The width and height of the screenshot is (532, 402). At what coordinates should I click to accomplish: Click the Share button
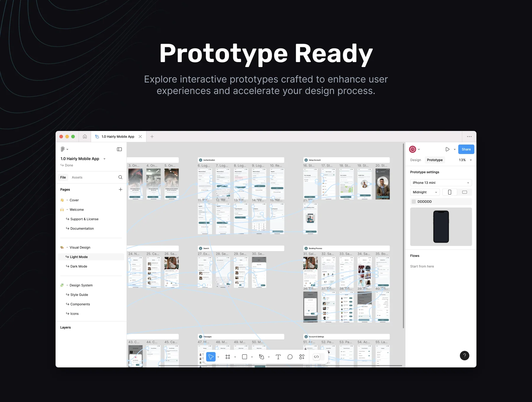tap(466, 149)
